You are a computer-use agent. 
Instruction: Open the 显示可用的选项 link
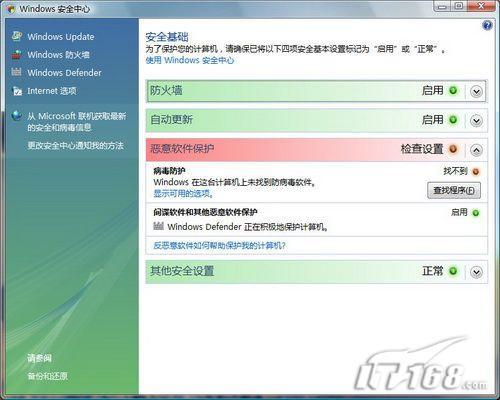[x=183, y=193]
